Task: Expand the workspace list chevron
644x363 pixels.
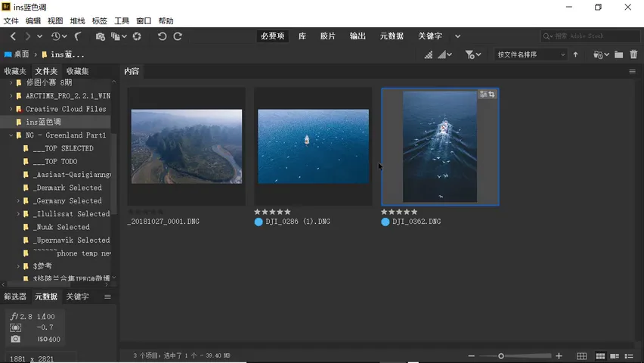Action: click(457, 36)
